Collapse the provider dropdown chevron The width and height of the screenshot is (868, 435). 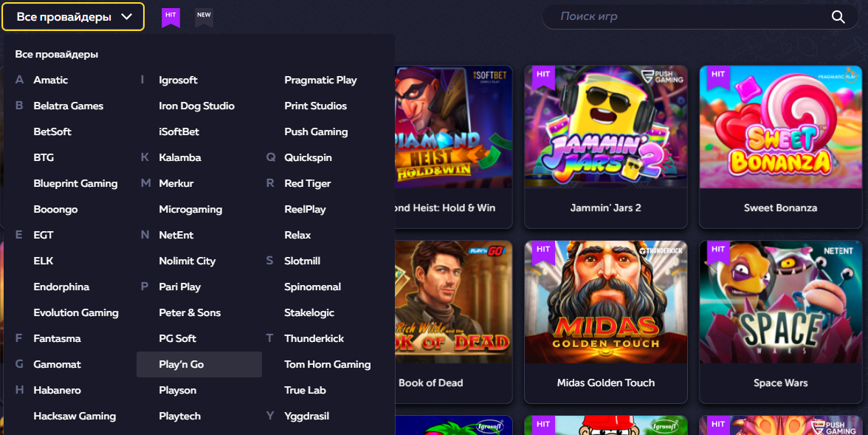click(126, 17)
